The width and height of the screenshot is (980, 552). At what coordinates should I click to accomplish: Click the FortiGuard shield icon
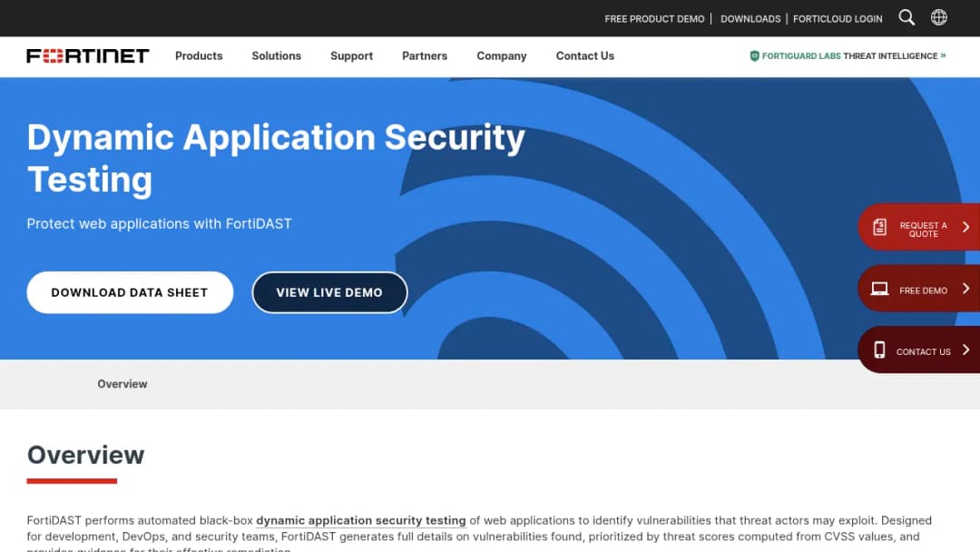(754, 55)
